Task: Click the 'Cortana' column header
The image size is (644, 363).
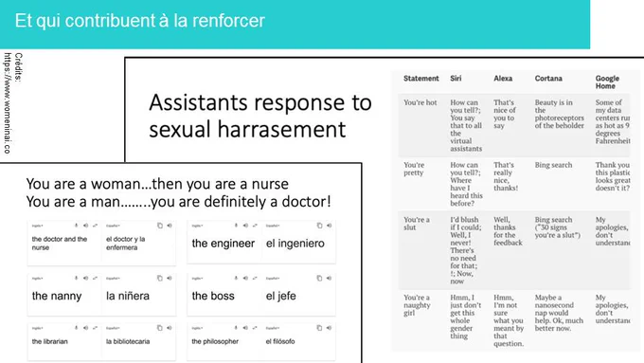Action: pyautogui.click(x=548, y=78)
